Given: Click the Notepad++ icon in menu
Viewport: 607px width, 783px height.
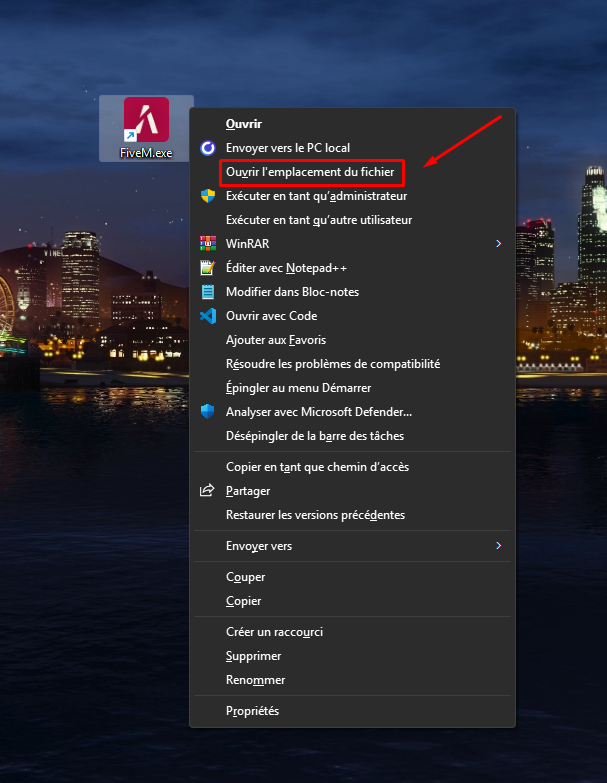Looking at the screenshot, I should [x=208, y=268].
